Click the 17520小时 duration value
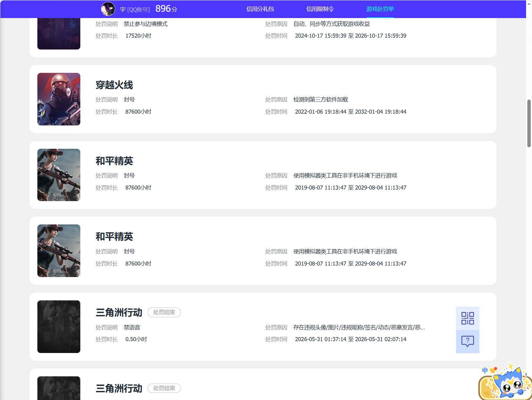Screen dimensions: 532x400 pyautogui.click(x=138, y=36)
